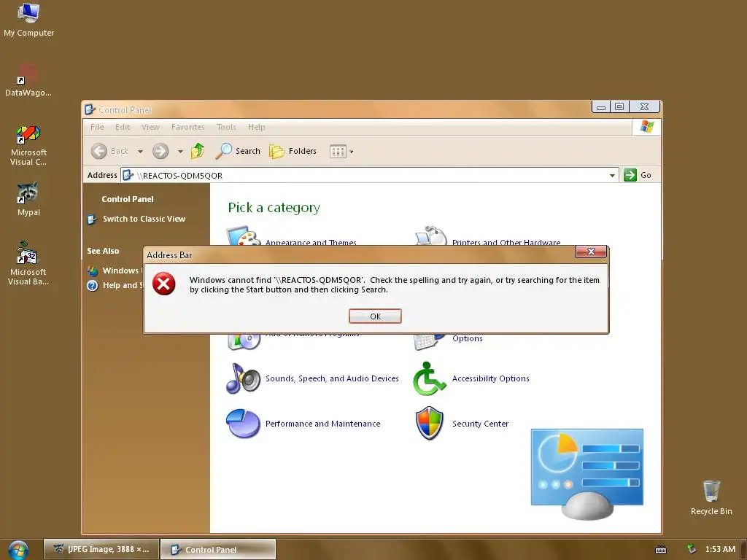Viewport: 747px width, 560px height.
Task: Click the Printers and Other Hardware mouse icon
Action: 430,236
